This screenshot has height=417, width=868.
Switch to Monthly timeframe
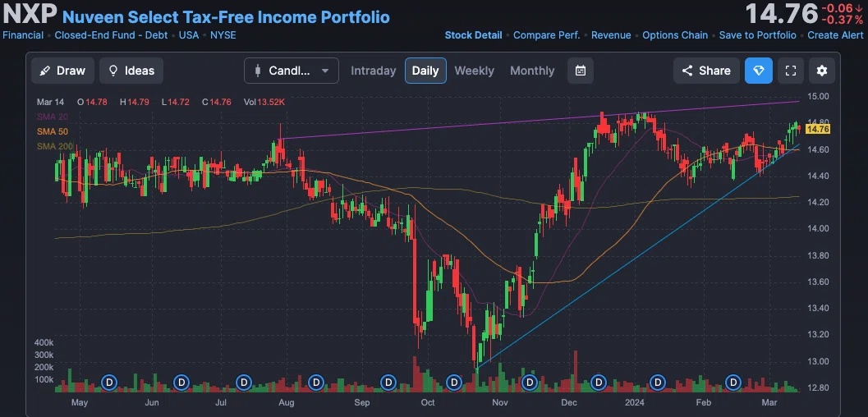[x=532, y=71]
